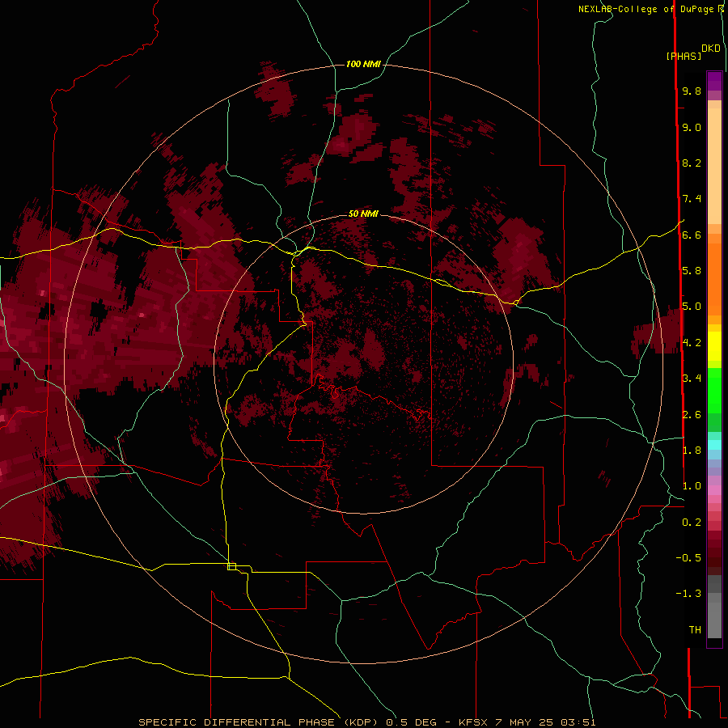Viewport: 728px width, 728px height.
Task: Click the 5.8 value on the color scale
Action: 692,271
